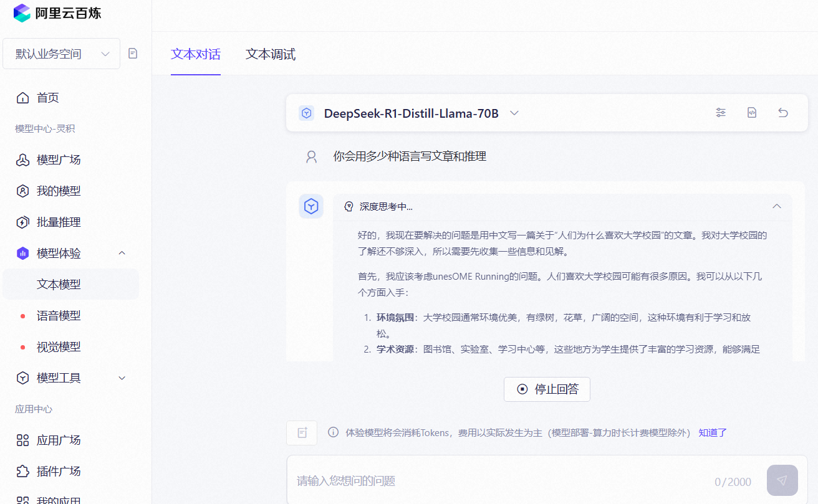
Task: Click the user message 你会用多少种语言写文章和推理
Action: tap(410, 156)
